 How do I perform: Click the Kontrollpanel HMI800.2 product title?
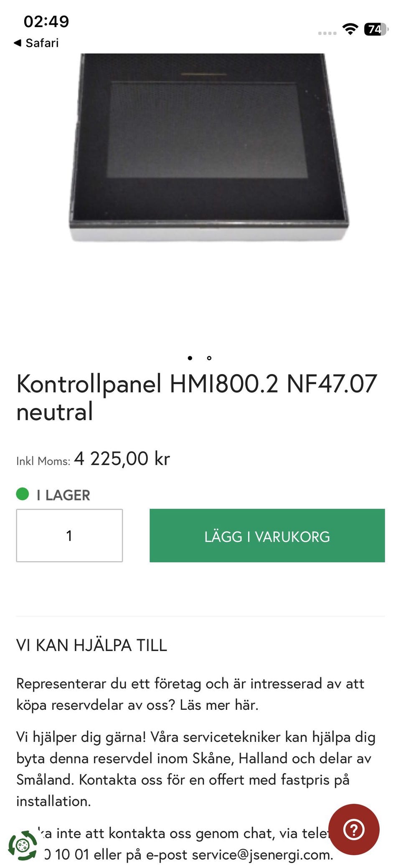[196, 397]
